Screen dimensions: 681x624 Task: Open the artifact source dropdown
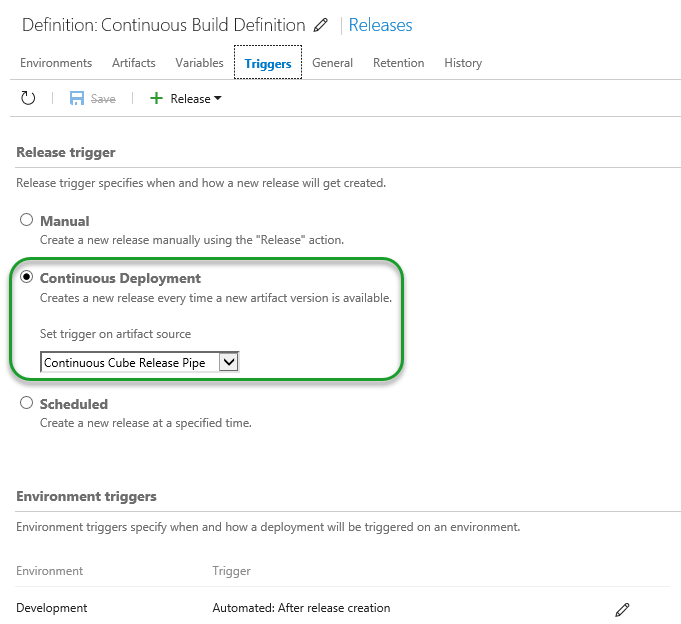point(228,362)
